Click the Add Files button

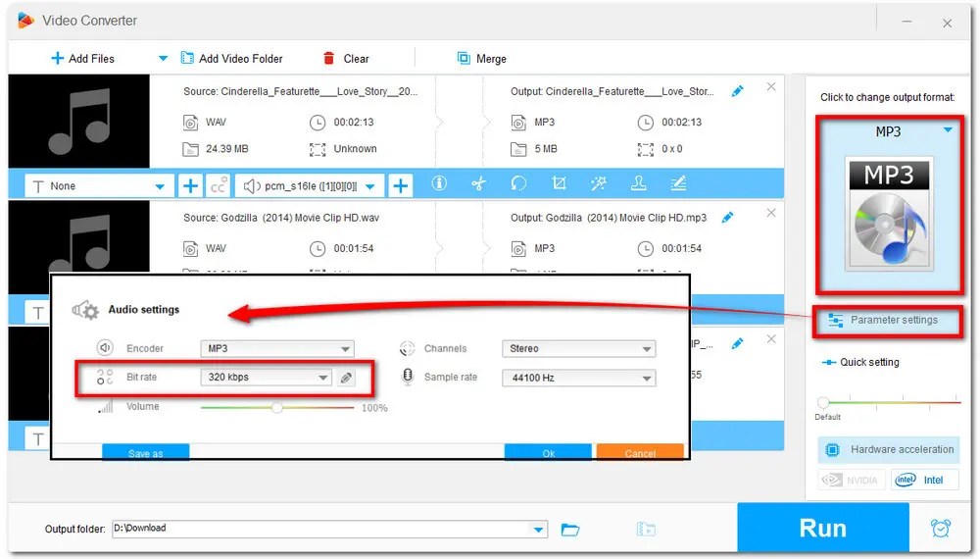pos(82,59)
